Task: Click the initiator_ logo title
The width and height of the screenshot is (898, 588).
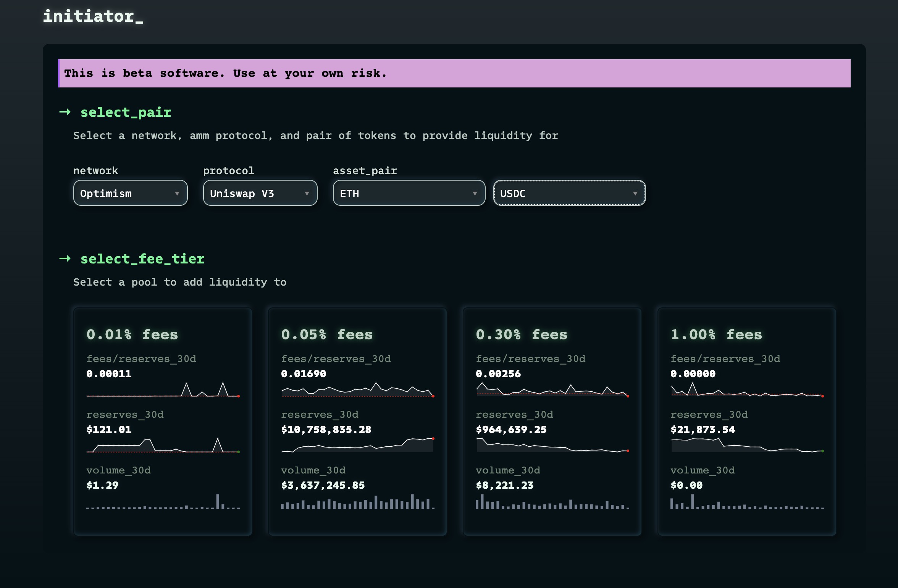Action: 93,16
